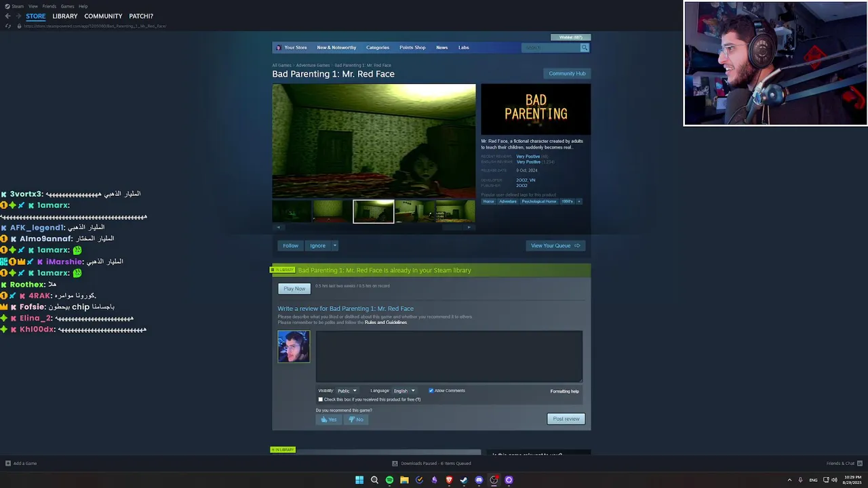This screenshot has height=488, width=868.
Task: Expand the dropdown arrow beside Ignore
Action: tap(334, 245)
